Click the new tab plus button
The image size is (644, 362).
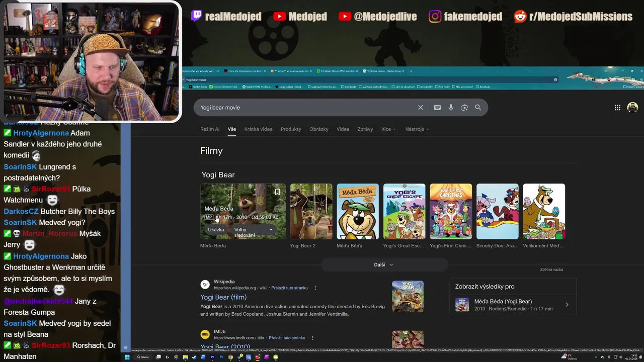click(411, 71)
